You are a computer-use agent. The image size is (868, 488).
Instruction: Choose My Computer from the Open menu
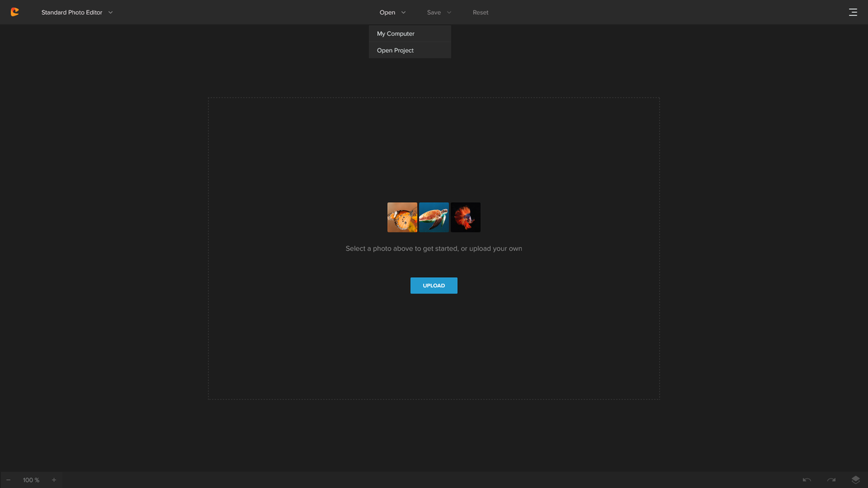pos(396,34)
